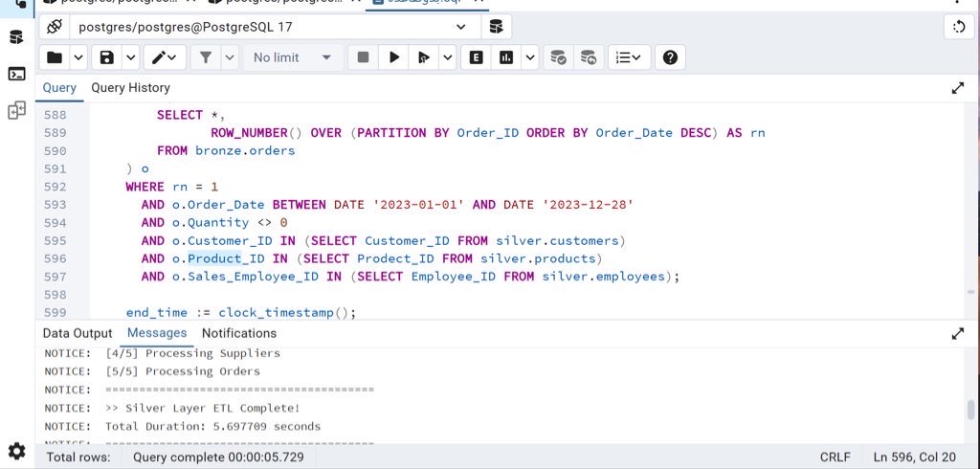Click ROW_NUMBER in the editor code
Viewport: 980px width, 469px height.
point(249,133)
